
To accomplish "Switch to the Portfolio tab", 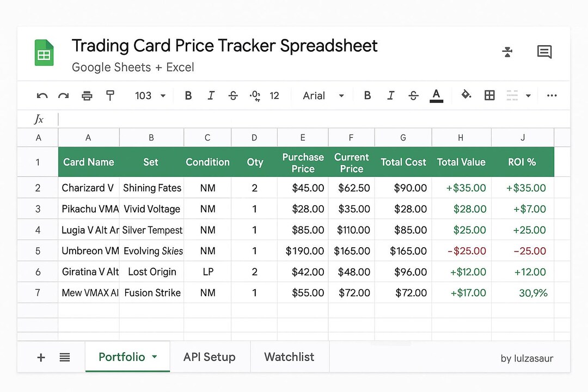I will (127, 357).
